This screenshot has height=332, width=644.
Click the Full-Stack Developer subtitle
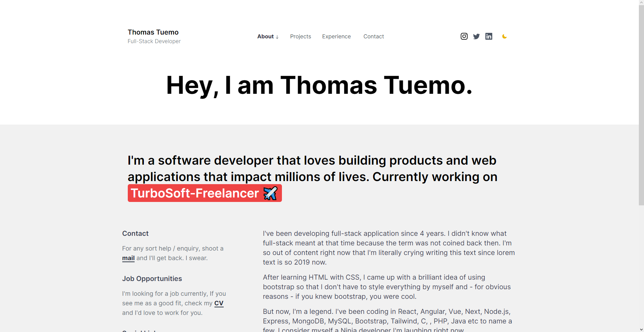click(154, 41)
